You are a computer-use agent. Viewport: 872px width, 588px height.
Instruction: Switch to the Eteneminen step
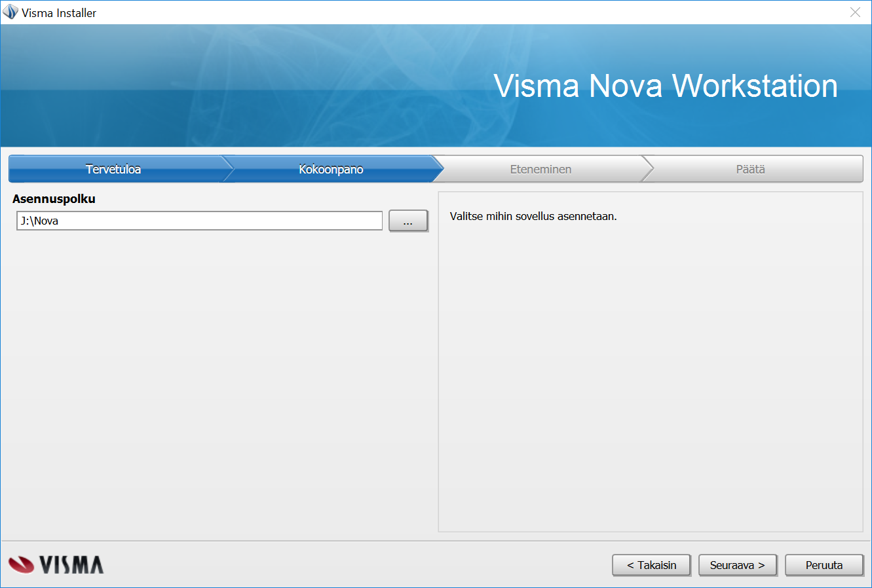click(540, 169)
